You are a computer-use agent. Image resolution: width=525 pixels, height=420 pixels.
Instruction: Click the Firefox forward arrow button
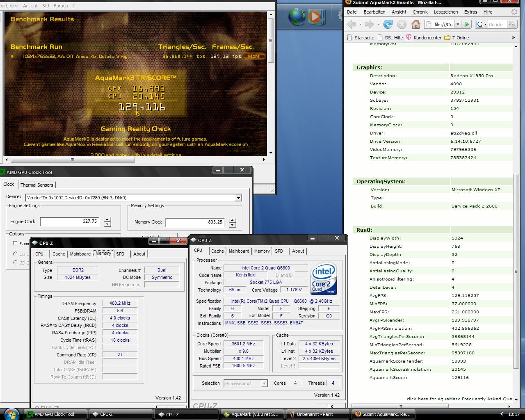point(369,25)
